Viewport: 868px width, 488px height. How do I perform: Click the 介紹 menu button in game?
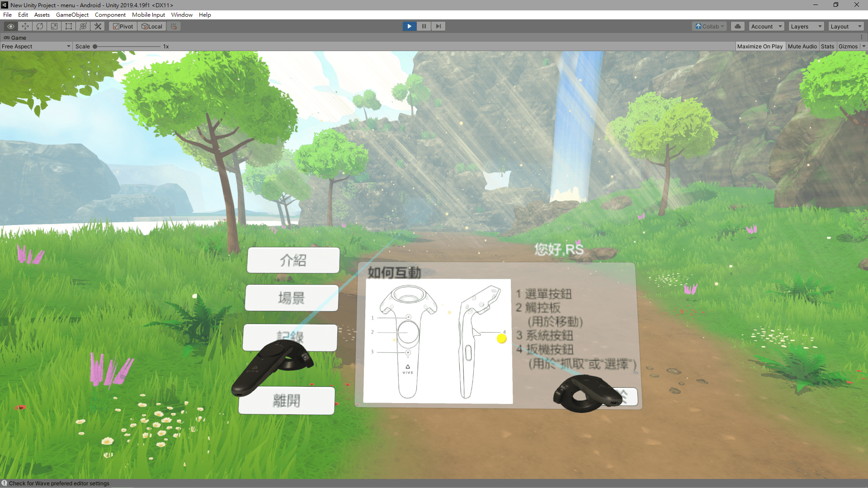(x=293, y=260)
